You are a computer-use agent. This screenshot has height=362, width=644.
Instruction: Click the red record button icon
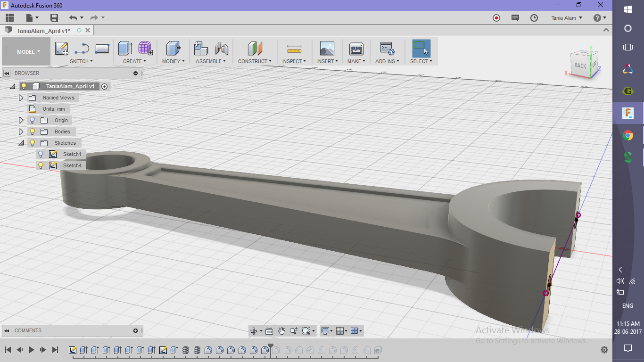[496, 18]
